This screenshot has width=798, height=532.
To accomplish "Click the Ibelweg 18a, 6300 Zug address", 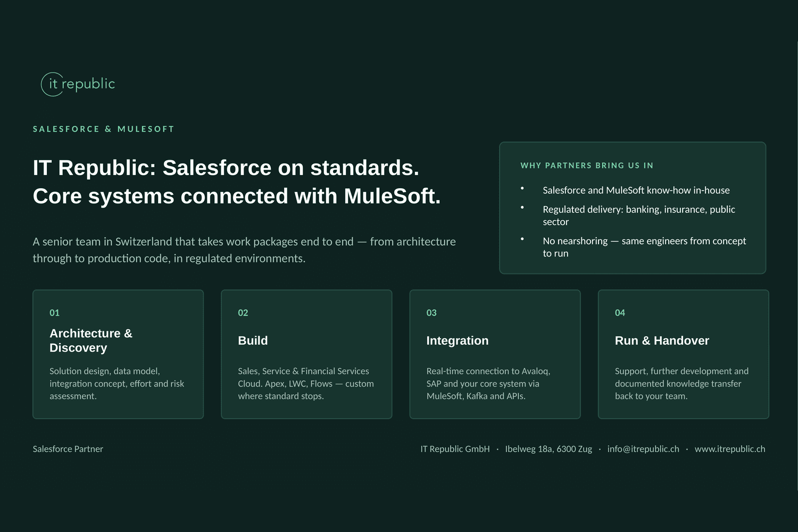I will [548, 449].
